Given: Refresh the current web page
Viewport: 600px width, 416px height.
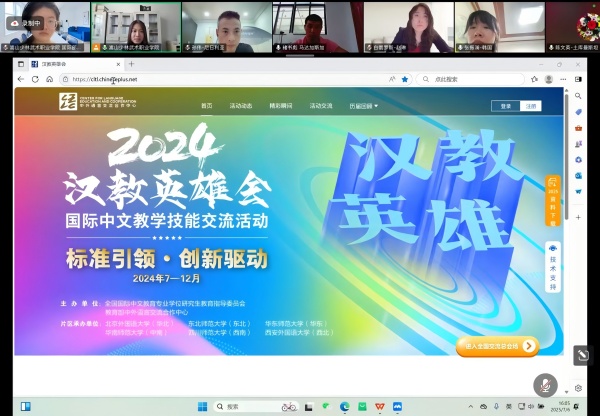Looking at the screenshot, I should click(35, 79).
